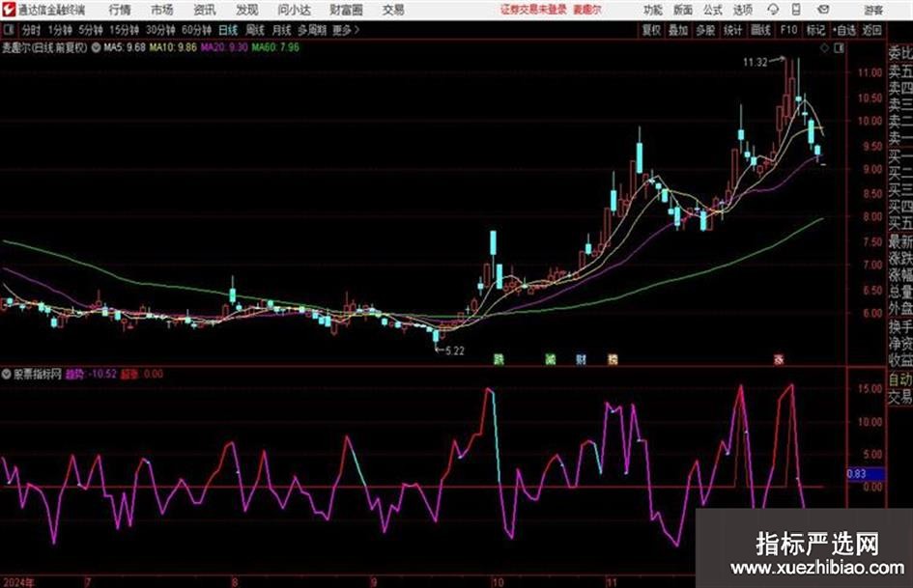Open the 功能 menu
913x588 pixels.
pyautogui.click(x=653, y=10)
